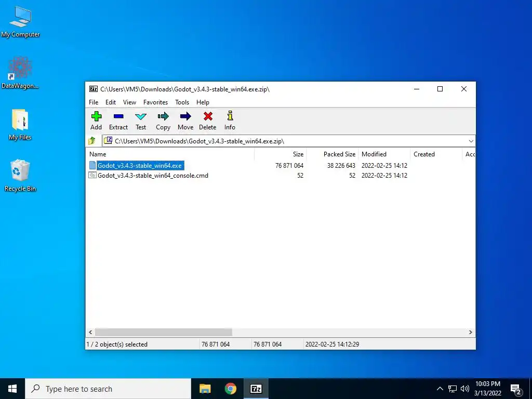Click status bar '1 / 2 object(s) selected'
532x399 pixels.
117,344
